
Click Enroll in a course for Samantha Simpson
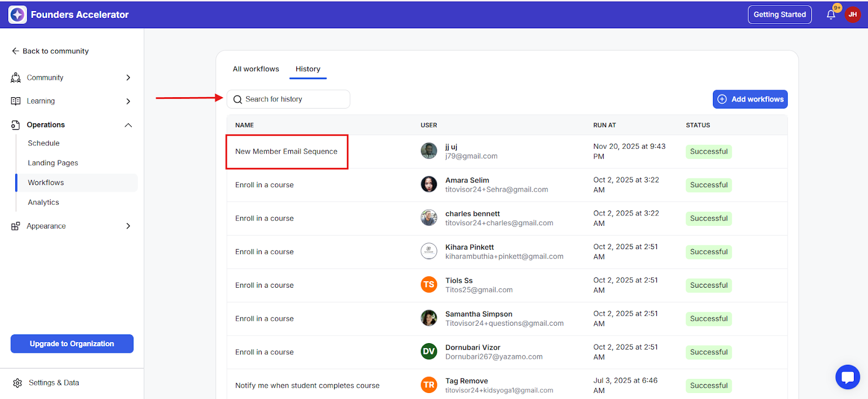tap(265, 319)
